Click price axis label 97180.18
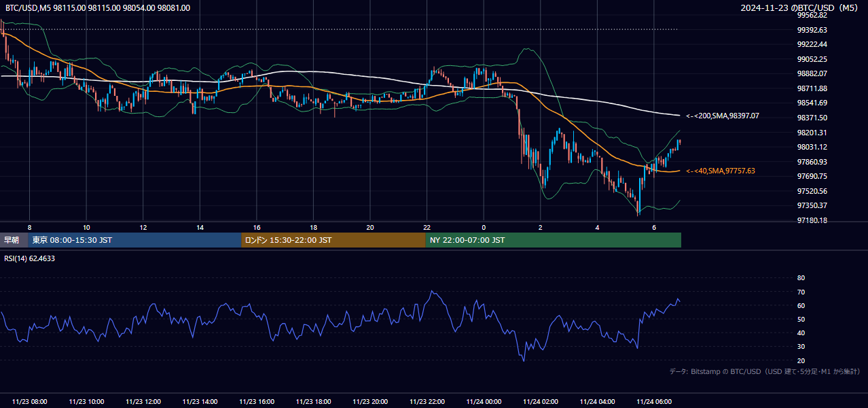 (812, 220)
